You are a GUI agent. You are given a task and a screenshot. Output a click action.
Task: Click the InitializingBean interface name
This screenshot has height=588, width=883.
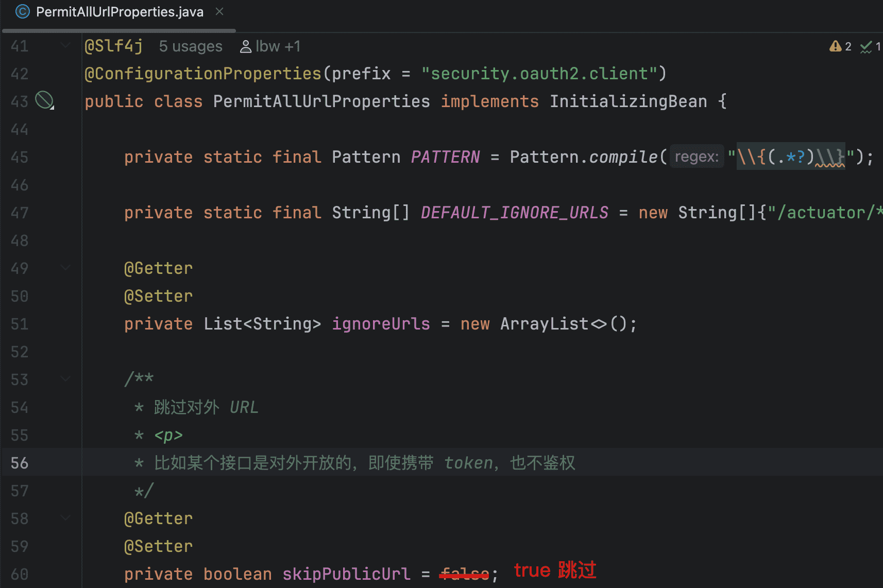coord(628,101)
